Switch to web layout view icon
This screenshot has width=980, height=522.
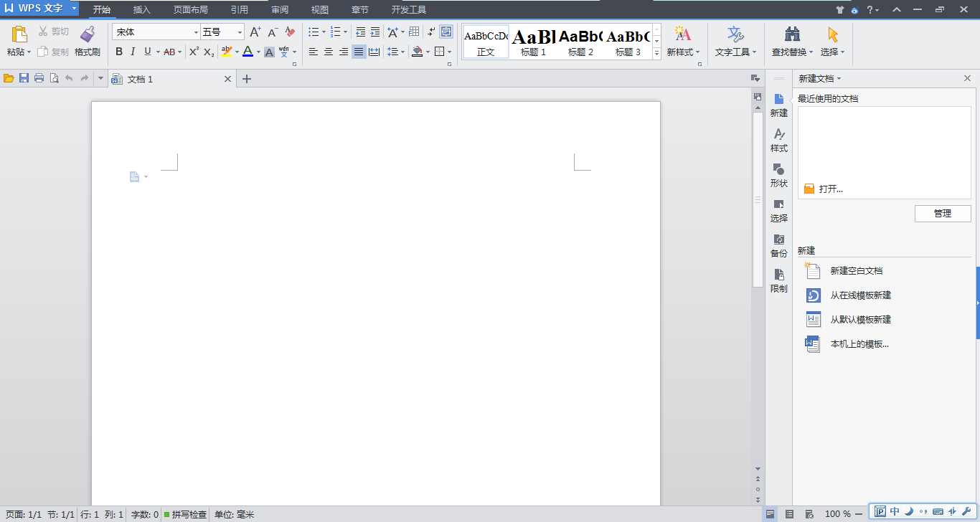click(x=809, y=513)
